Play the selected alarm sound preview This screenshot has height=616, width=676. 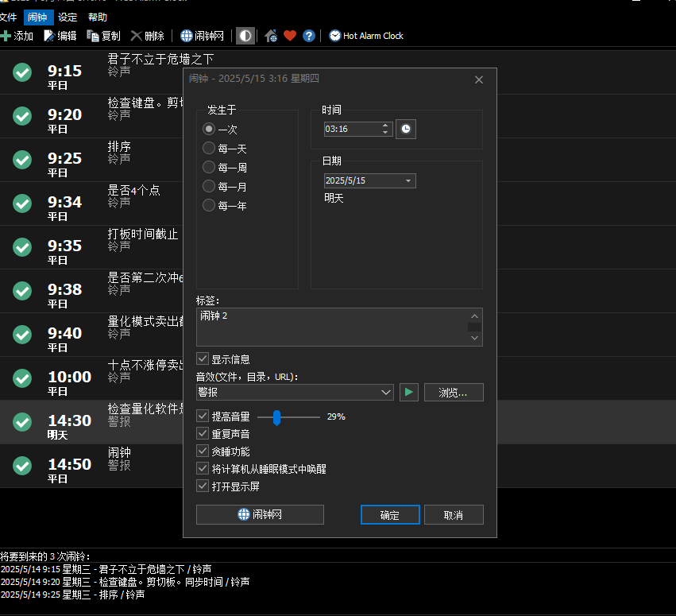coord(408,392)
